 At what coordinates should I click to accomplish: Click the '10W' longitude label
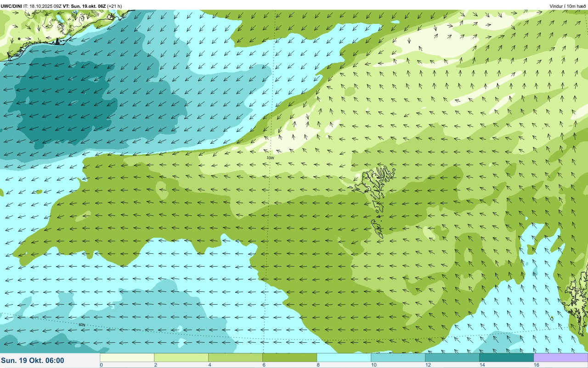[x=270, y=158]
